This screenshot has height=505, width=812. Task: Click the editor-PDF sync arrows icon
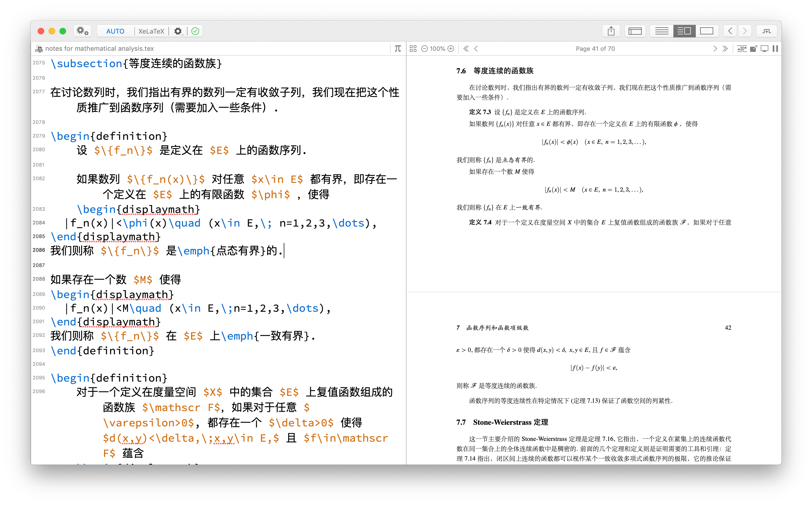(x=742, y=48)
